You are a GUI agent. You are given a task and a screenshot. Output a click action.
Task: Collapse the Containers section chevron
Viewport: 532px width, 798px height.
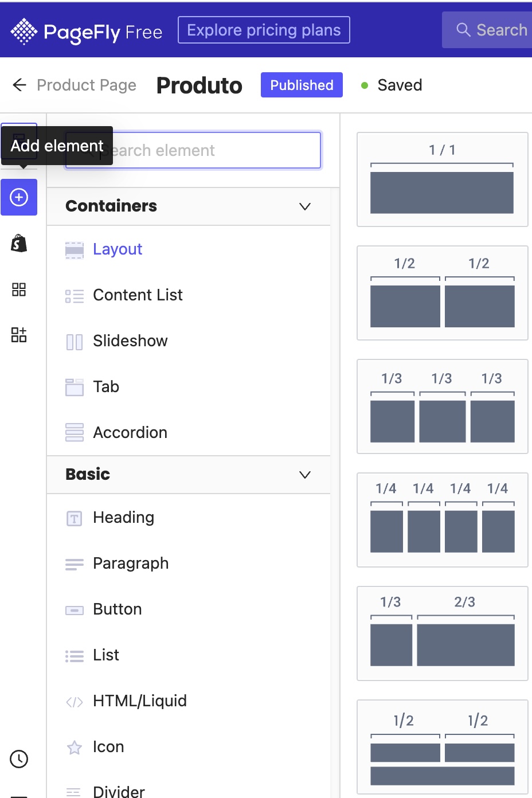[305, 206]
